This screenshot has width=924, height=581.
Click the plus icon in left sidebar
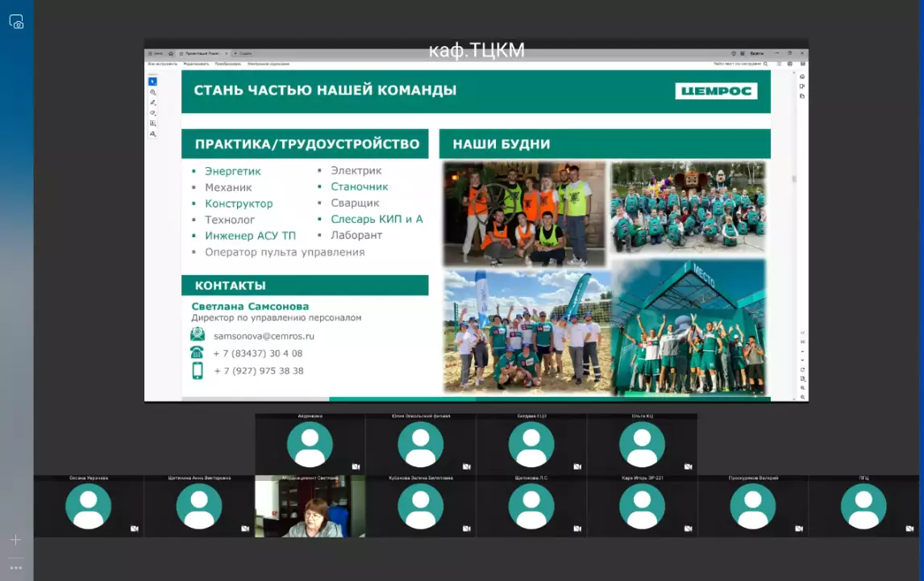[15, 539]
